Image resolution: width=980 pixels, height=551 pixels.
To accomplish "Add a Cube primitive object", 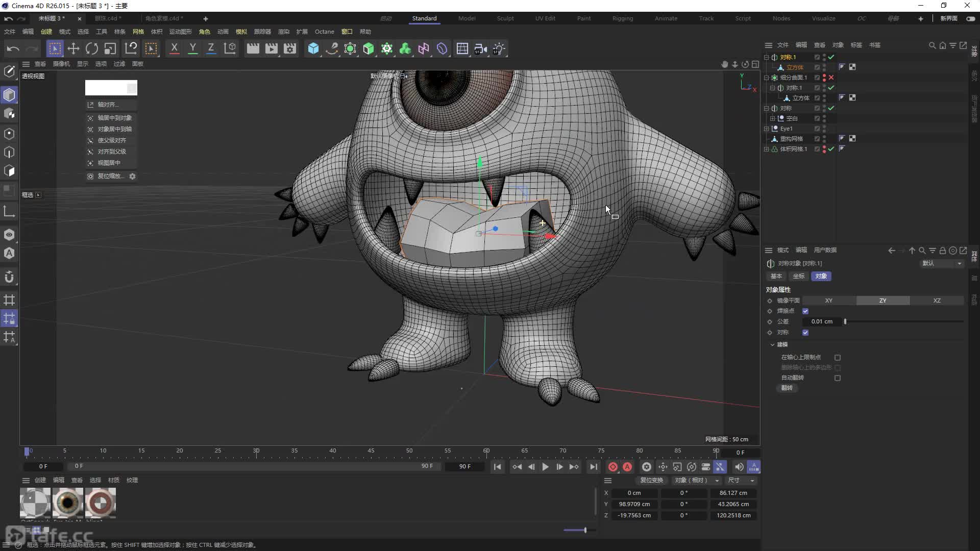I will point(313,48).
